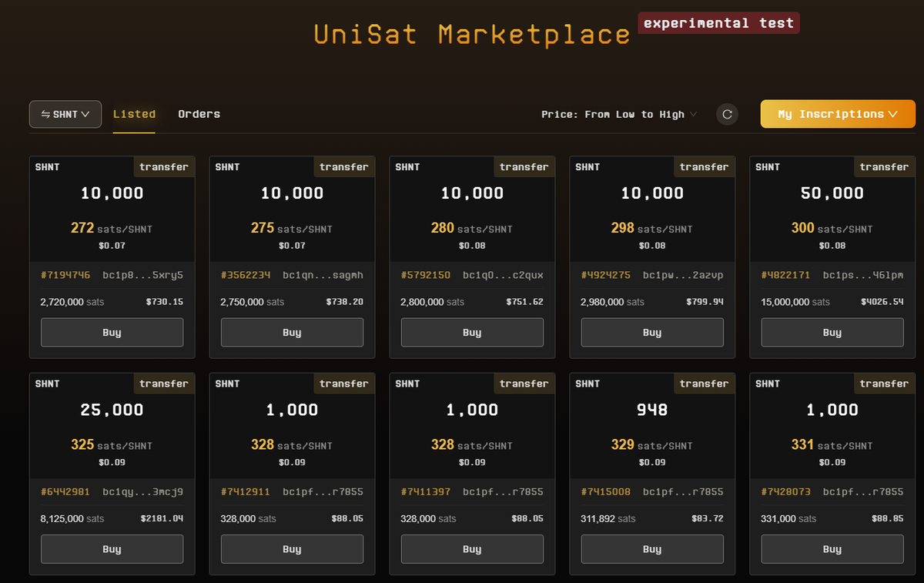Open the SHNT ticker dropdown
924x583 pixels.
65,115
